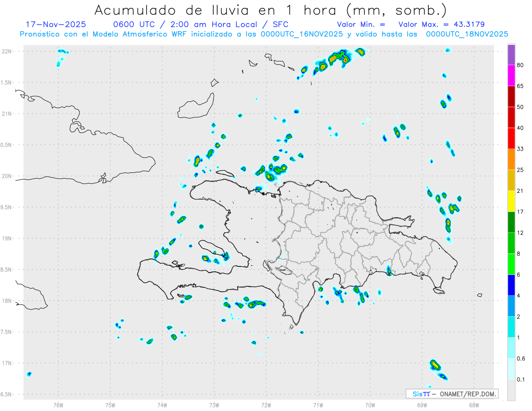
Task: Click the '71W' longitude label
Action: click(318, 405)
